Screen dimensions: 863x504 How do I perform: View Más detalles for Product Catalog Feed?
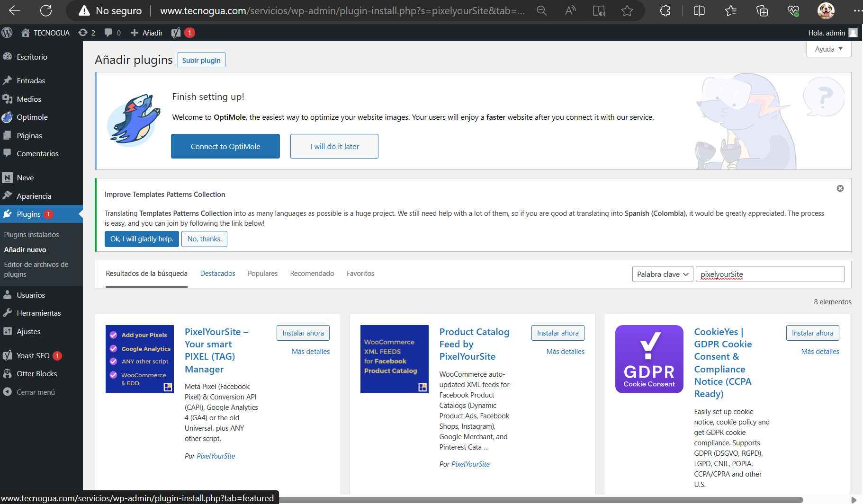566,352
